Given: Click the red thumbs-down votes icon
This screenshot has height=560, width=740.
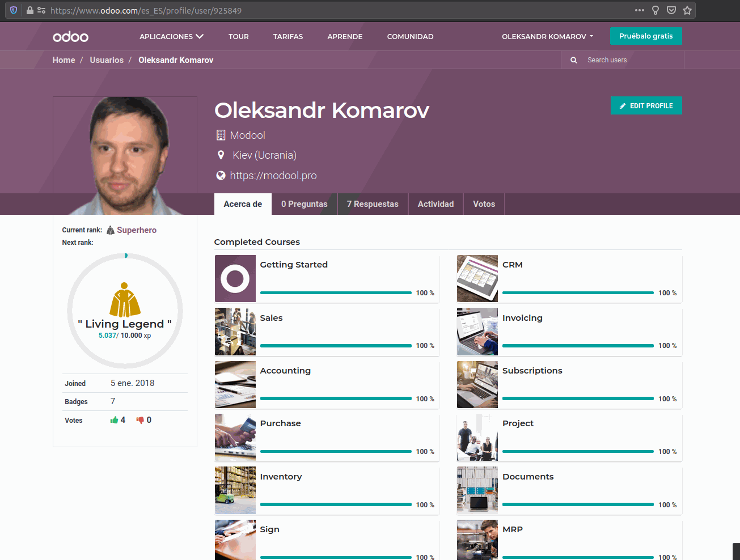Looking at the screenshot, I should point(140,420).
